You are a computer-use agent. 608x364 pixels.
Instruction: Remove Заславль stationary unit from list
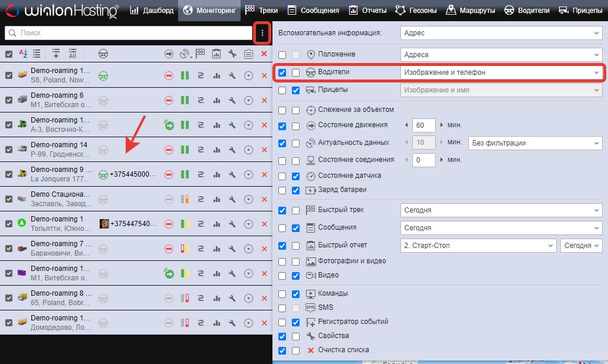click(264, 199)
